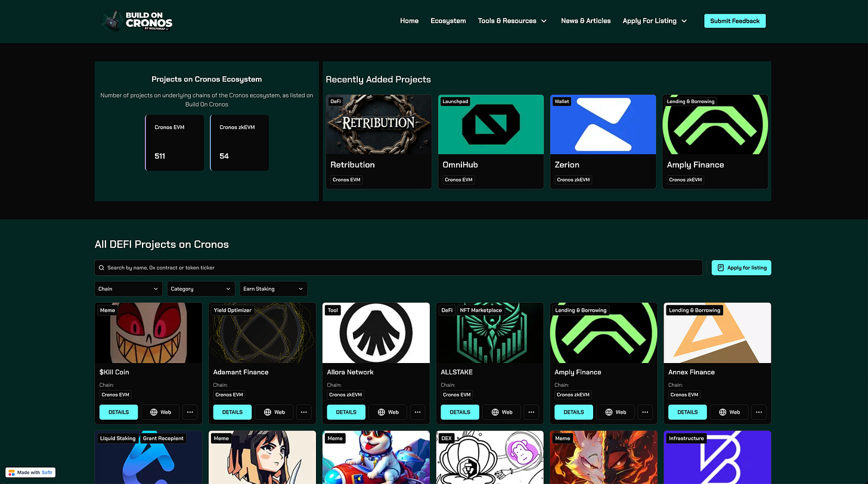This screenshot has width=868, height=484.
Task: Open DETAILS for Annex Finance
Action: (x=687, y=412)
